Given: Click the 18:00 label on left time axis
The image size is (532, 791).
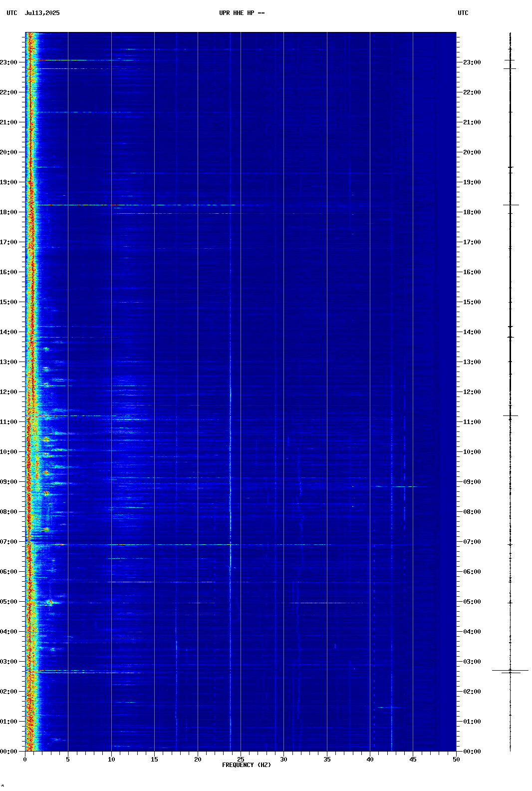Looking at the screenshot, I should tap(8, 212).
